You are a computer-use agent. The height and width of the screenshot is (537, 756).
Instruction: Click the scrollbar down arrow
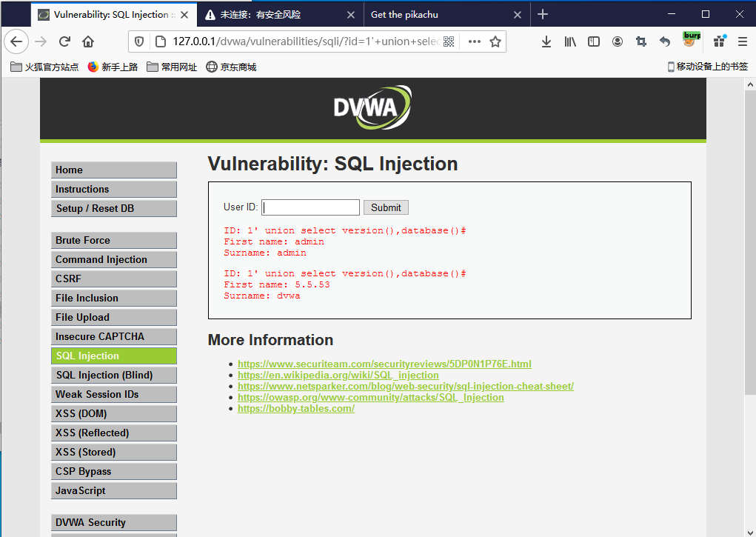coord(750,532)
